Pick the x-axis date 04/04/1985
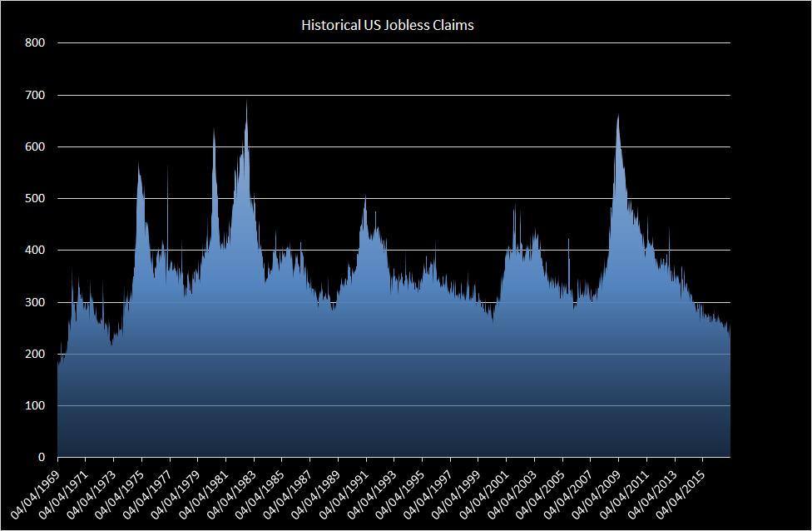812x531 pixels. 259,494
